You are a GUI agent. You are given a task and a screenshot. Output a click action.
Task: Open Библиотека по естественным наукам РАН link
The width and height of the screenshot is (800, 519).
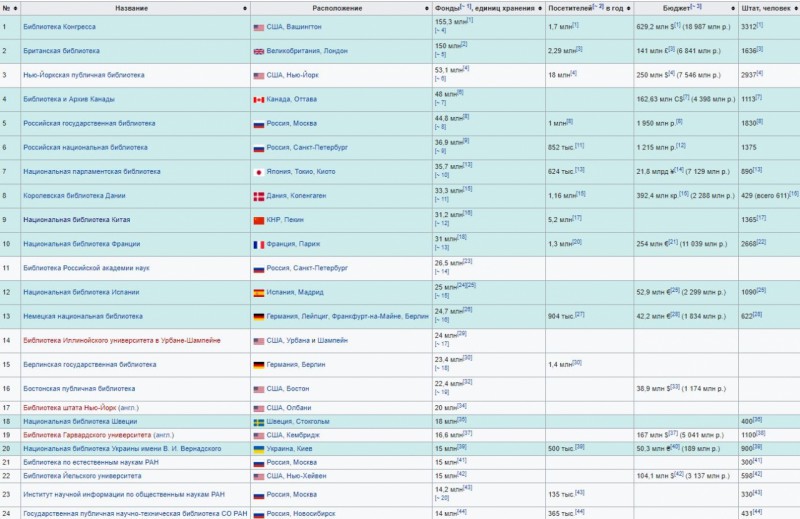pos(91,462)
